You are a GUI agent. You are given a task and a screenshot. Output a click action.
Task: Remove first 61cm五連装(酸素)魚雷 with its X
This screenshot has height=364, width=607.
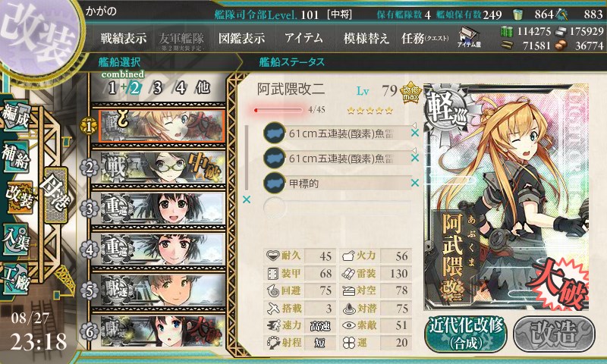coord(415,133)
